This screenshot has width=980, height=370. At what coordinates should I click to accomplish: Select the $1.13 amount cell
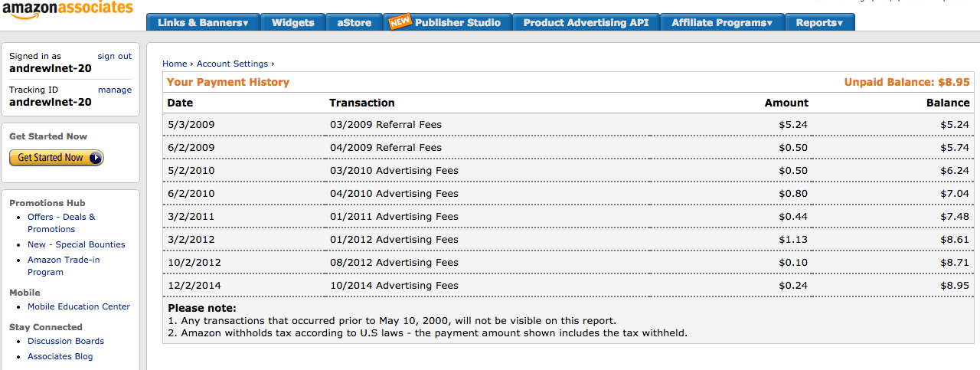[x=793, y=239]
